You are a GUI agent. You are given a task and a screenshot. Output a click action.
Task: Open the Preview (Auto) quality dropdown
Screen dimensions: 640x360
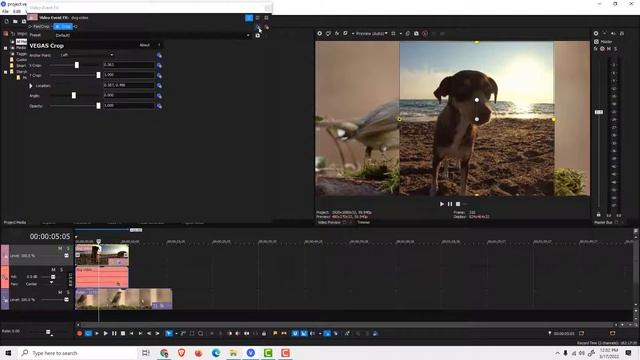[371, 33]
